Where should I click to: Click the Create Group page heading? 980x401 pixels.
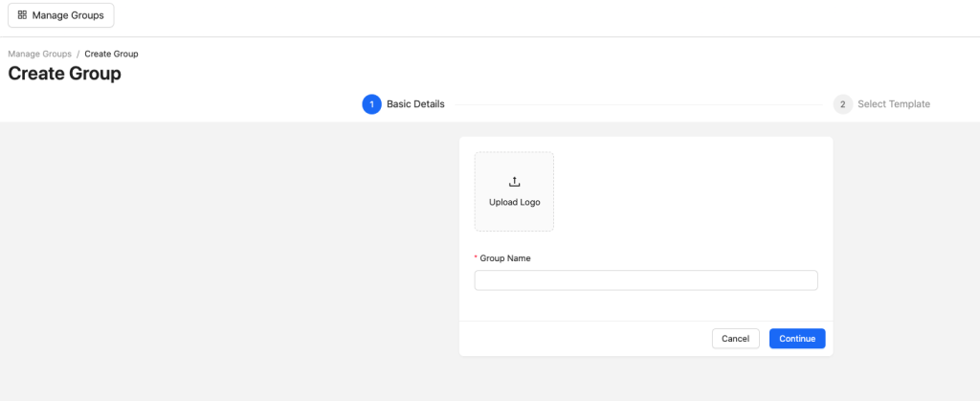click(64, 73)
